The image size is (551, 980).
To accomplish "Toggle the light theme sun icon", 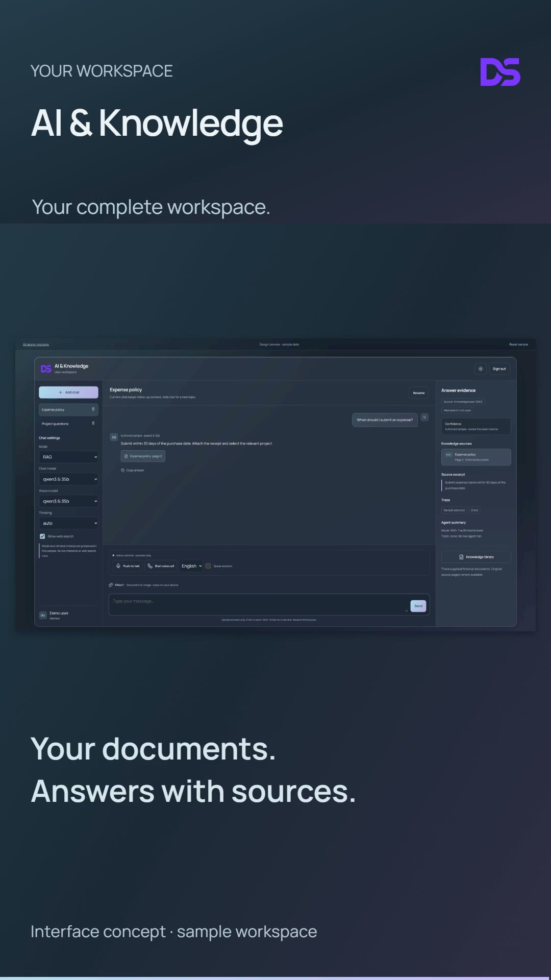I will tap(481, 369).
